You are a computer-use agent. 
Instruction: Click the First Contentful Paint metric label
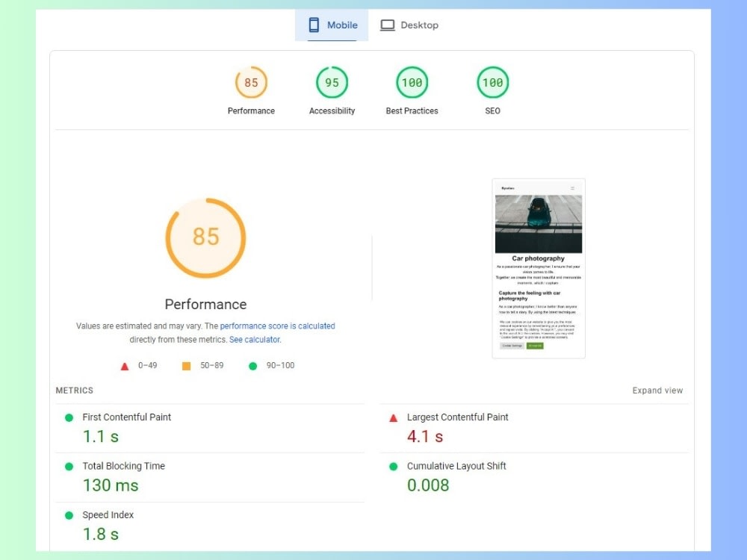[x=127, y=417]
